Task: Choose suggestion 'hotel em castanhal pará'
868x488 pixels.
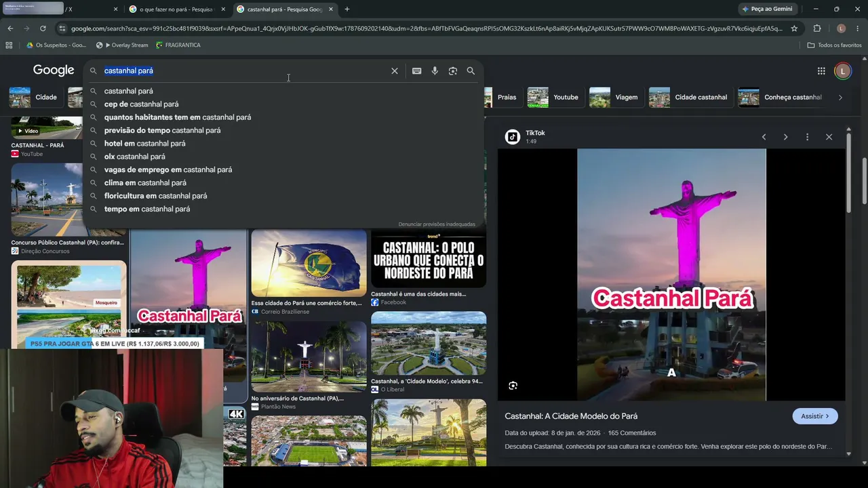Action: coord(283,143)
